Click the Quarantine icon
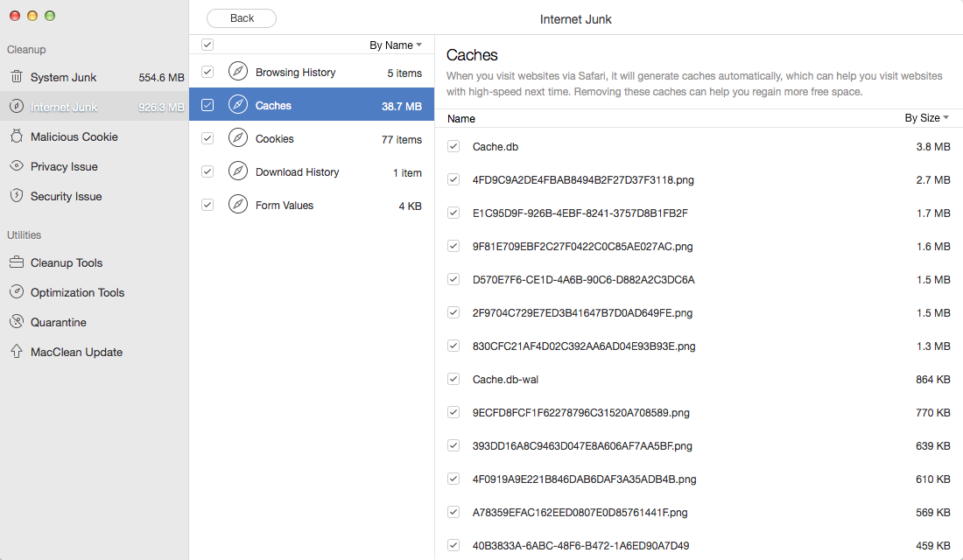This screenshot has width=963, height=560. tap(17, 322)
